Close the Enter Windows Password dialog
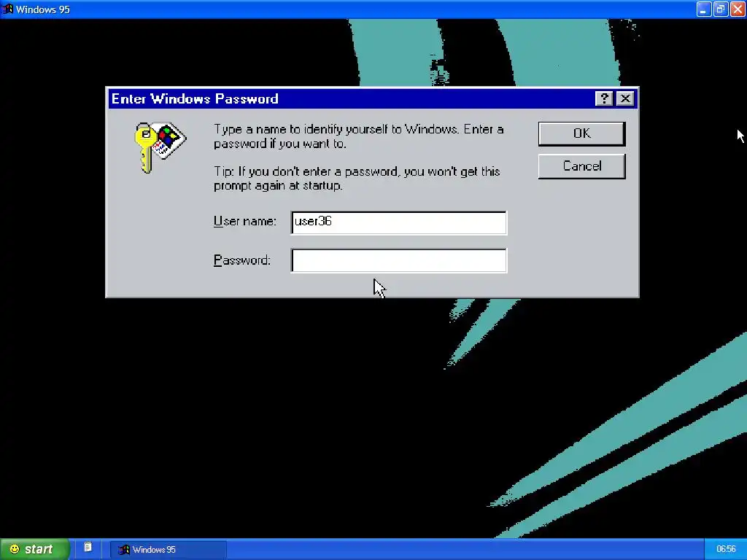 pyautogui.click(x=625, y=98)
